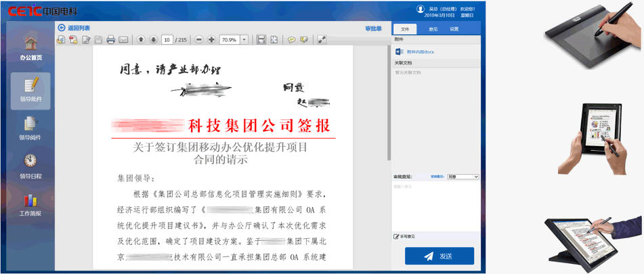Screen dimensions: 644x274
Task: Click the date text 2019年3月10日
Action: [x=439, y=15]
